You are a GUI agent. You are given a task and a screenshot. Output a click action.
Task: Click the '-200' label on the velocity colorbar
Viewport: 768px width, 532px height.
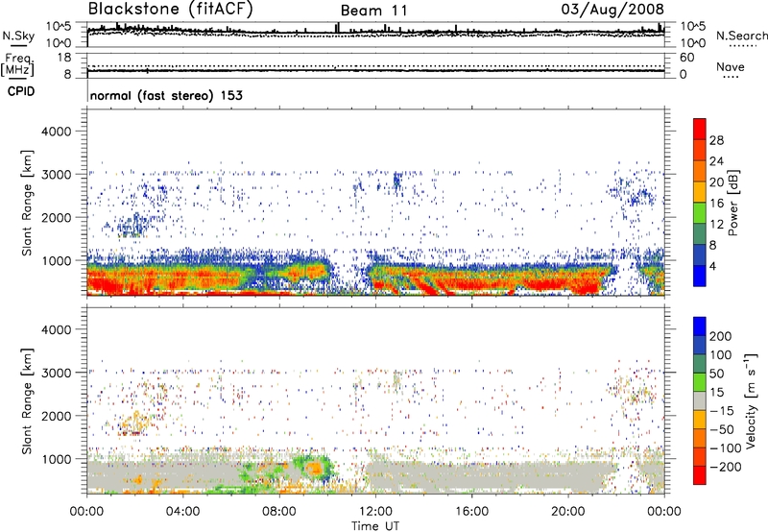[726, 467]
